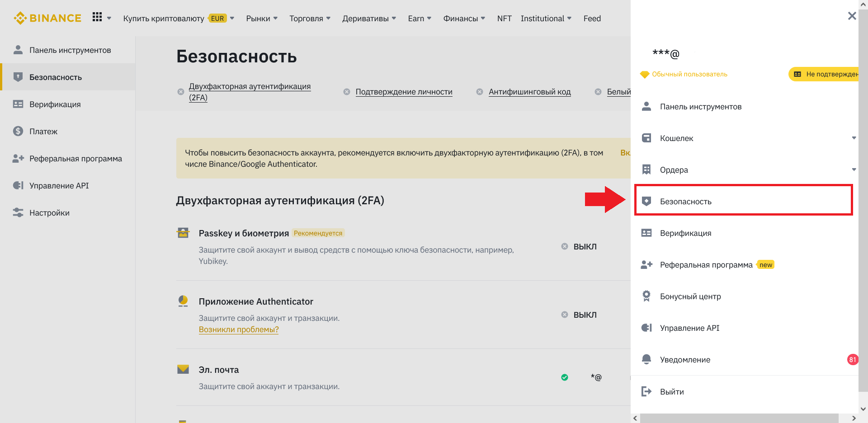This screenshot has width=868, height=423.
Task: Open the Рынки dropdown menu
Action: pos(262,18)
